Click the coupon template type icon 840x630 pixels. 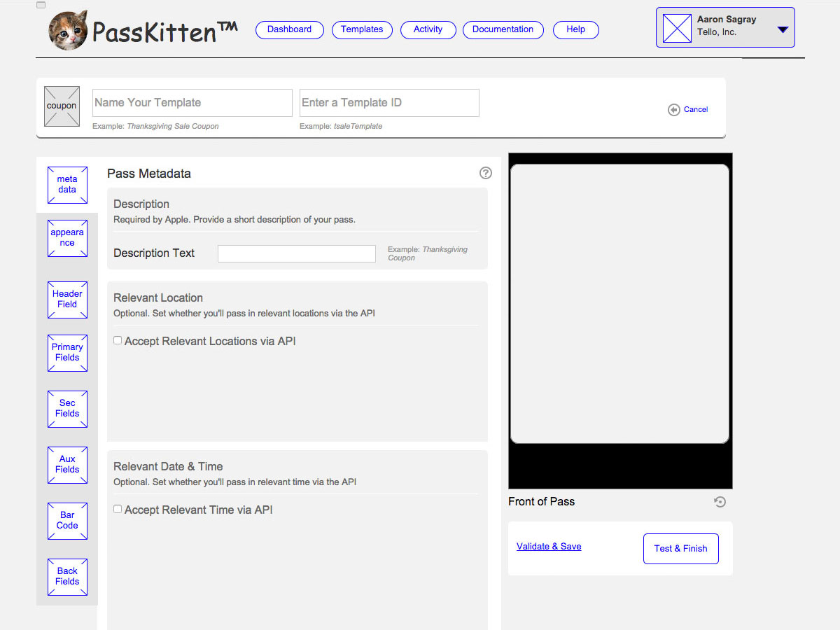click(x=62, y=106)
